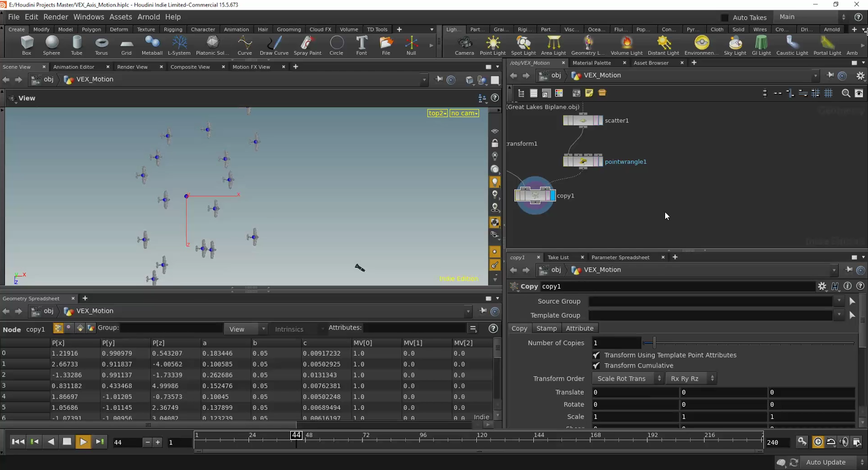This screenshot has height=470, width=868.
Task: Select the L-System shelf tool
Action: click(179, 46)
